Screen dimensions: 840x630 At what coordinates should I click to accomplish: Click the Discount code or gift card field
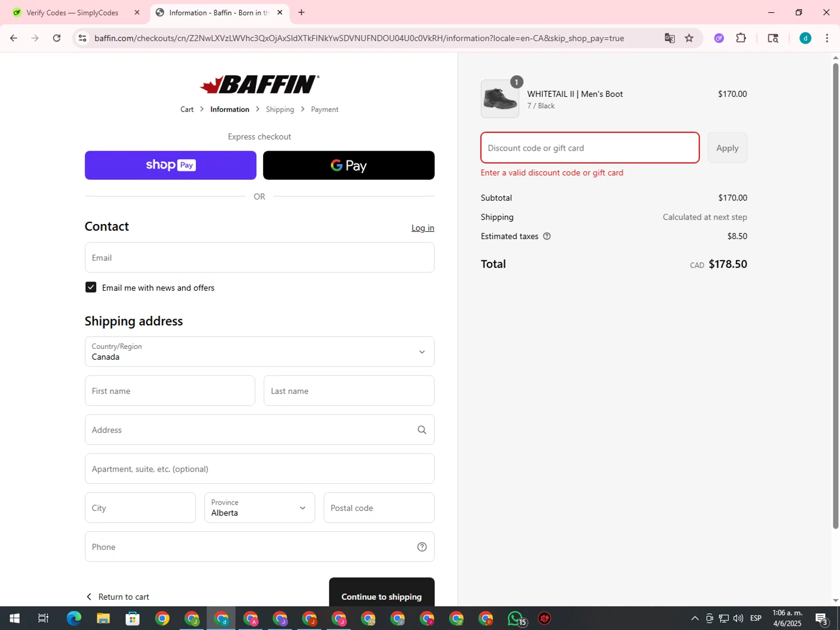pos(590,148)
